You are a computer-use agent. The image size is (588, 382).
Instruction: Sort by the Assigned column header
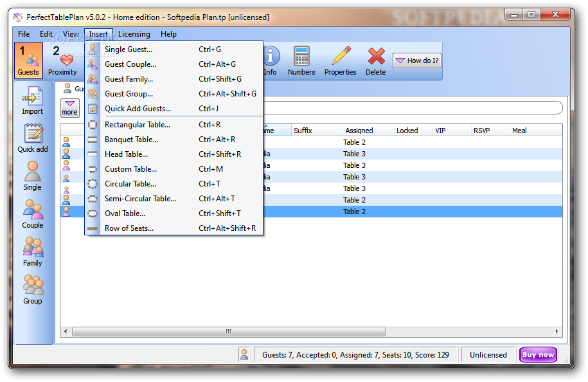coord(368,130)
